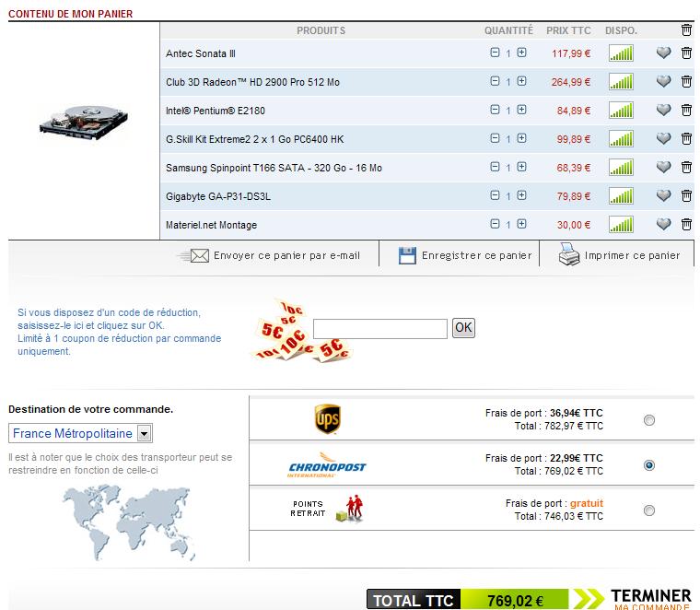Click availability indicator for Club 3D Radeon

tap(621, 82)
